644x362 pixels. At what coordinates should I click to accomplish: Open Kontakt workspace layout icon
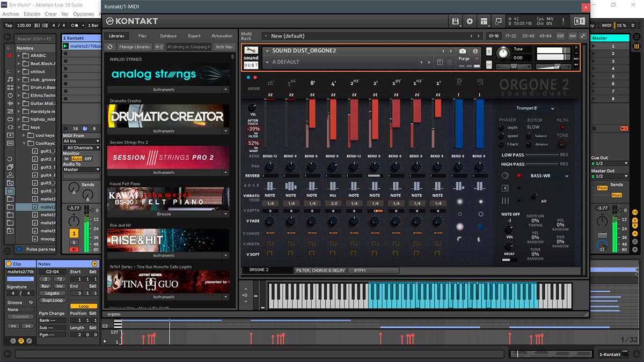pyautogui.click(x=484, y=21)
